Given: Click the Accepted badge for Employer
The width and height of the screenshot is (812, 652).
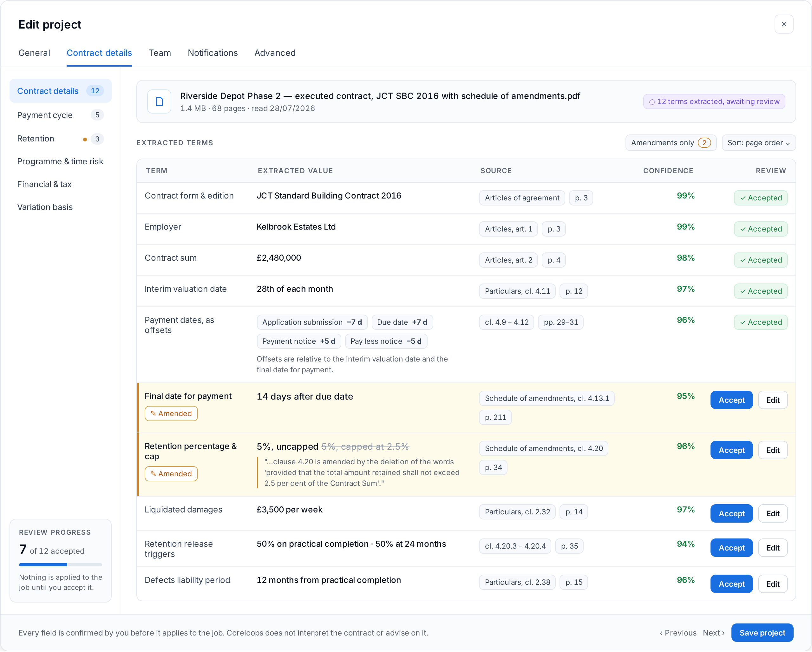Looking at the screenshot, I should (760, 229).
